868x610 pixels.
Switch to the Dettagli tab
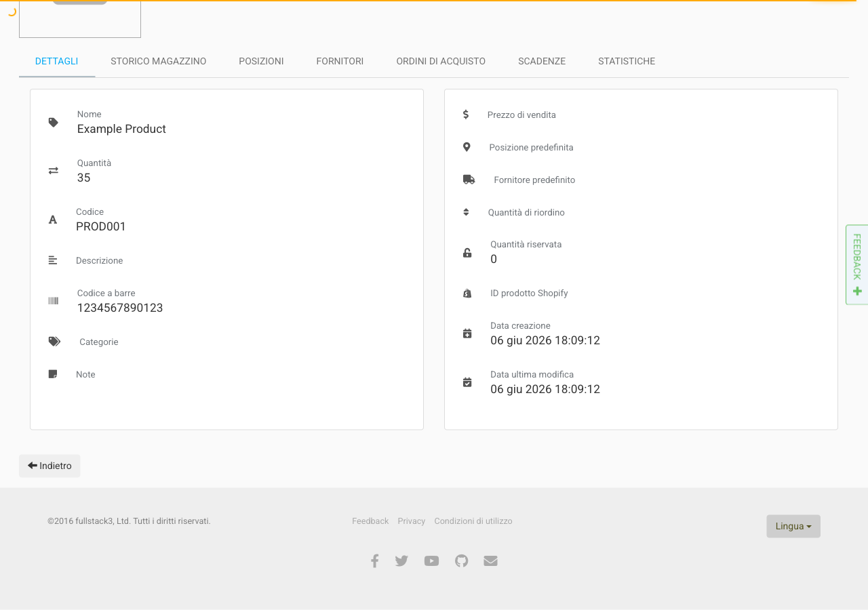57,61
